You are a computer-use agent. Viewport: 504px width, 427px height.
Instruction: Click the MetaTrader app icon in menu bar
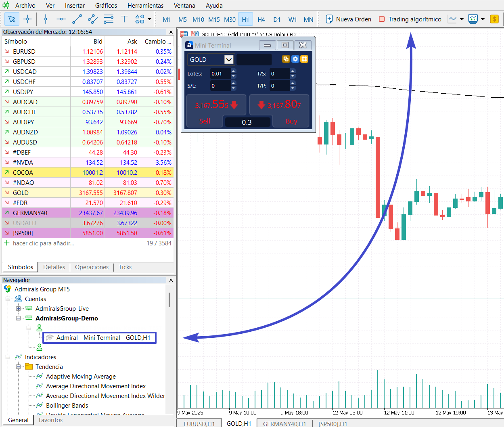[x=6, y=5]
